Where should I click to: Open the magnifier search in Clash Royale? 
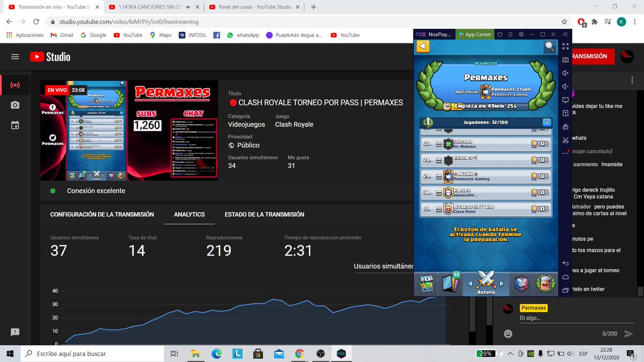[550, 47]
